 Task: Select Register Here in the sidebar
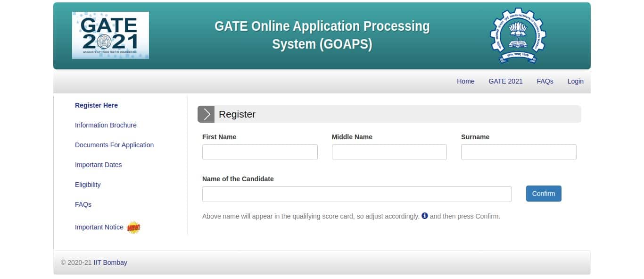[x=96, y=105]
